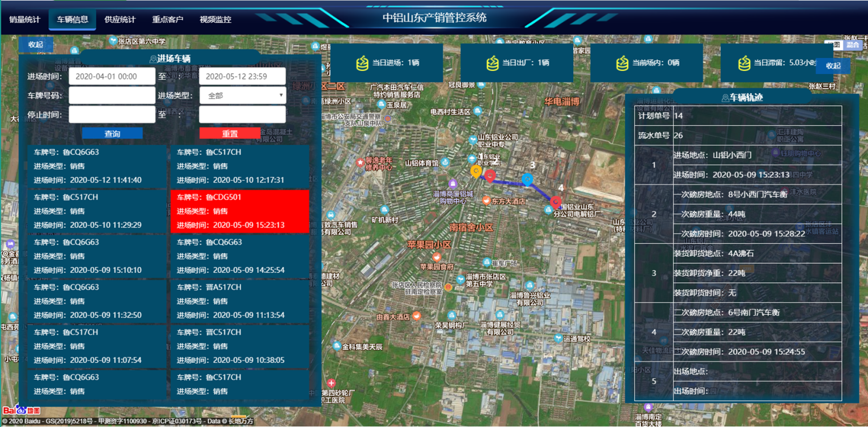868x427 pixels.
Task: Switch to the 车辆信息 tab
Action: point(73,19)
